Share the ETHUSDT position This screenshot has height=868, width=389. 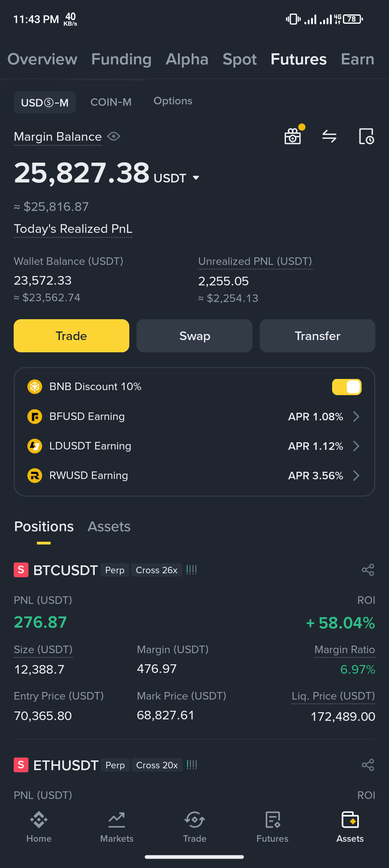point(368,765)
